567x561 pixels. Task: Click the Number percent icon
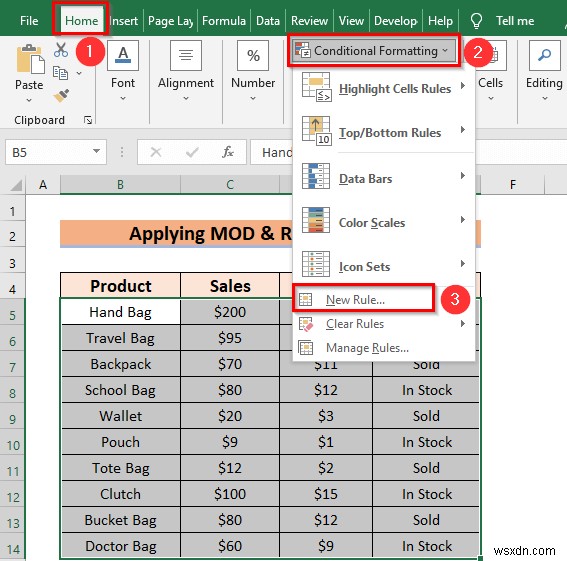click(253, 55)
